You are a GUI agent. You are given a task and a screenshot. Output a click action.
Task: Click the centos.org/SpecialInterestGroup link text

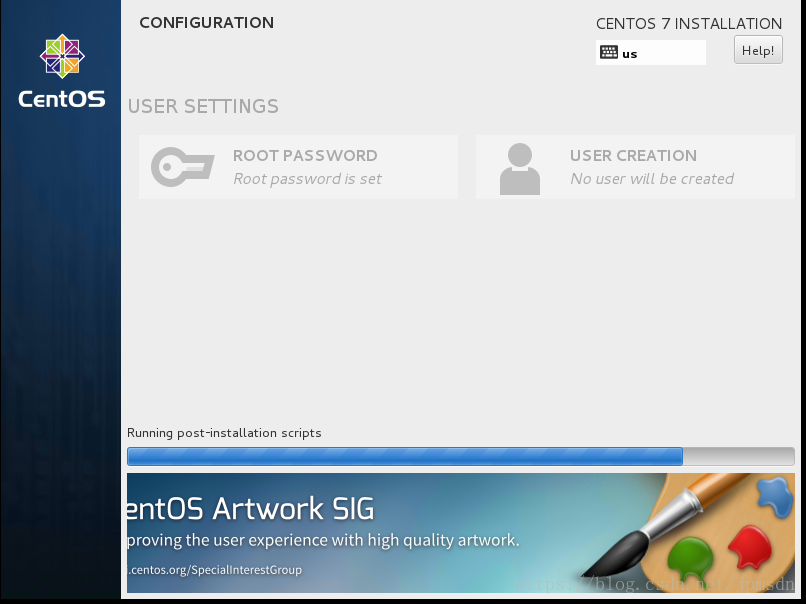click(214, 570)
